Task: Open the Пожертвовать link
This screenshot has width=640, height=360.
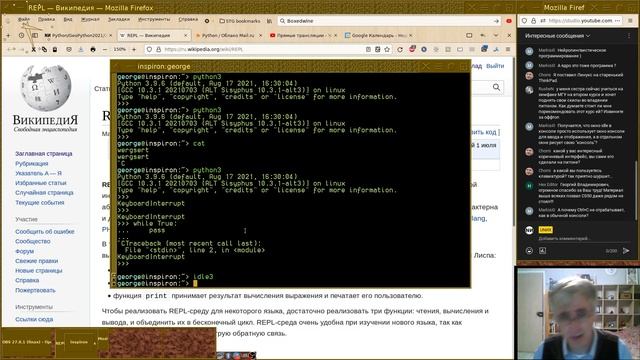Action: 35,290
